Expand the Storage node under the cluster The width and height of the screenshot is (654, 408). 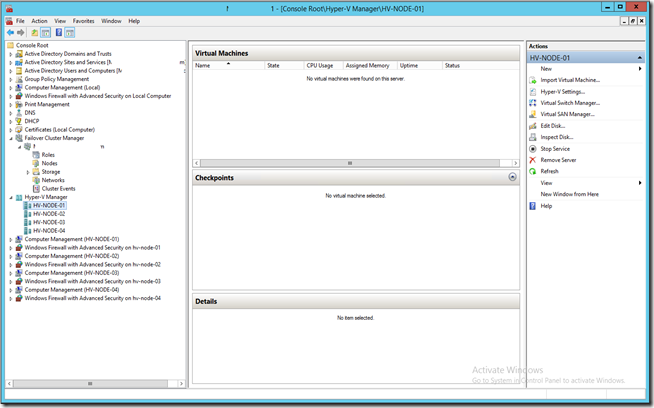pyautogui.click(x=28, y=172)
